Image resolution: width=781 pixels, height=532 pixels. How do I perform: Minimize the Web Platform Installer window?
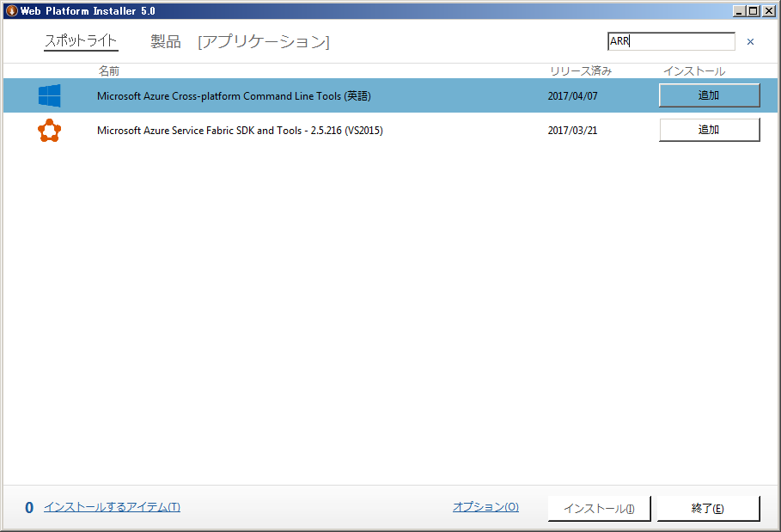(x=739, y=10)
